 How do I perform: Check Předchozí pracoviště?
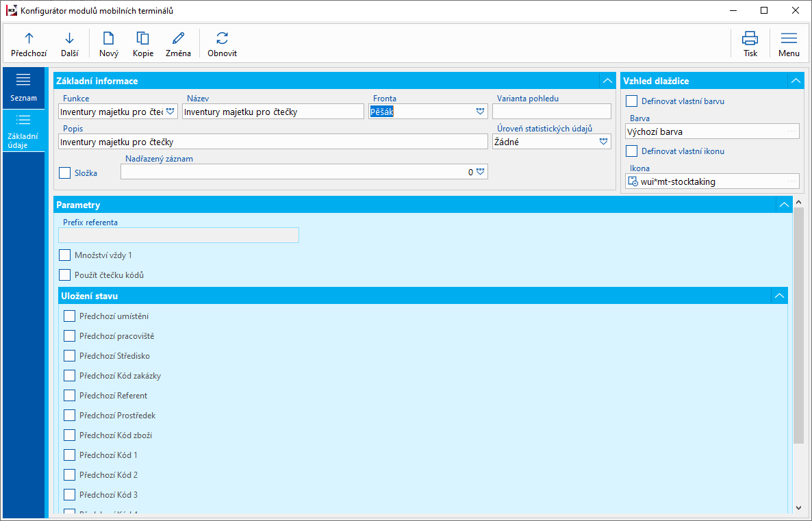(x=69, y=336)
